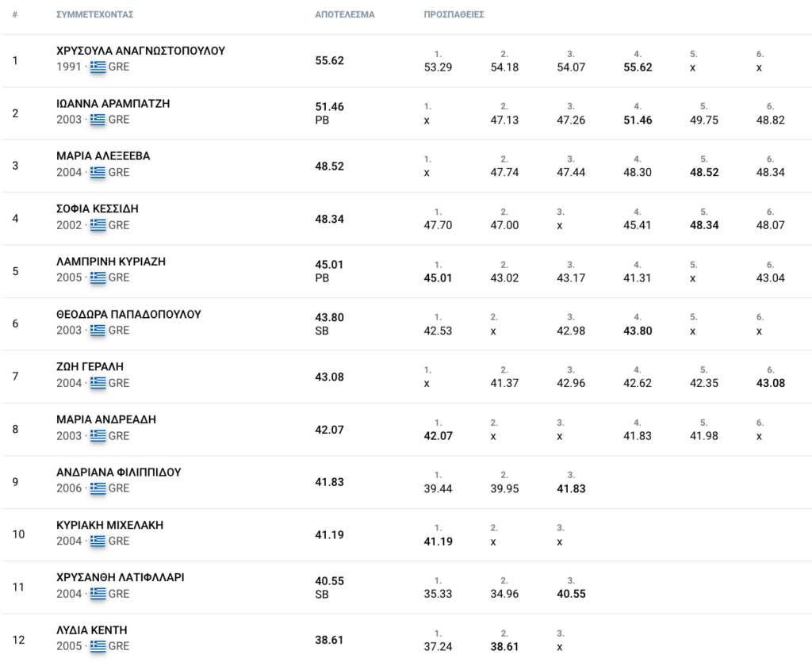
Task: Click the Greek flag under ΖΩΗ ΓΕΡΑΛΗ
Action: [x=98, y=383]
